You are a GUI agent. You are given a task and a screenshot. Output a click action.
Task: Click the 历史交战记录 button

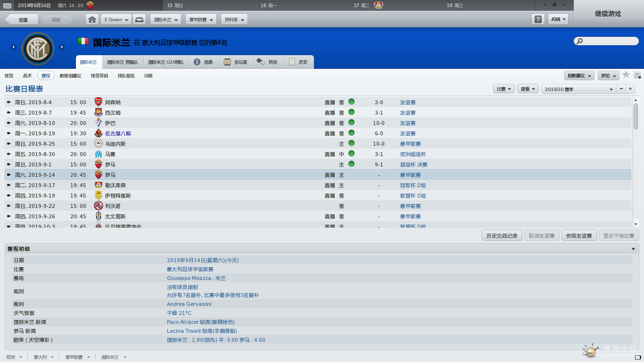(502, 236)
